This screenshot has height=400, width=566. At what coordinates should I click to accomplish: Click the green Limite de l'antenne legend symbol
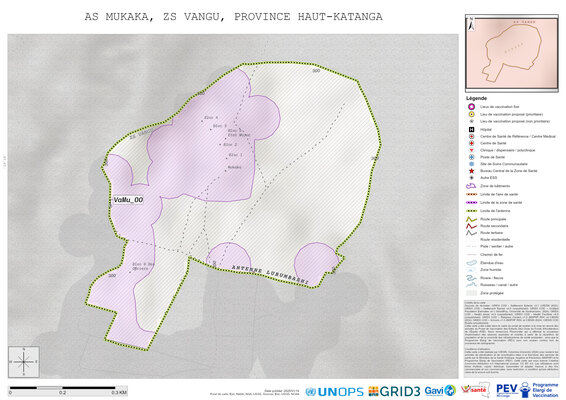[471, 211]
